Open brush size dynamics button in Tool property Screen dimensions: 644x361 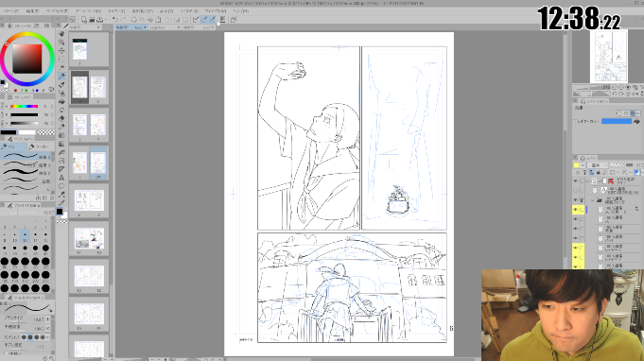pos(48,319)
